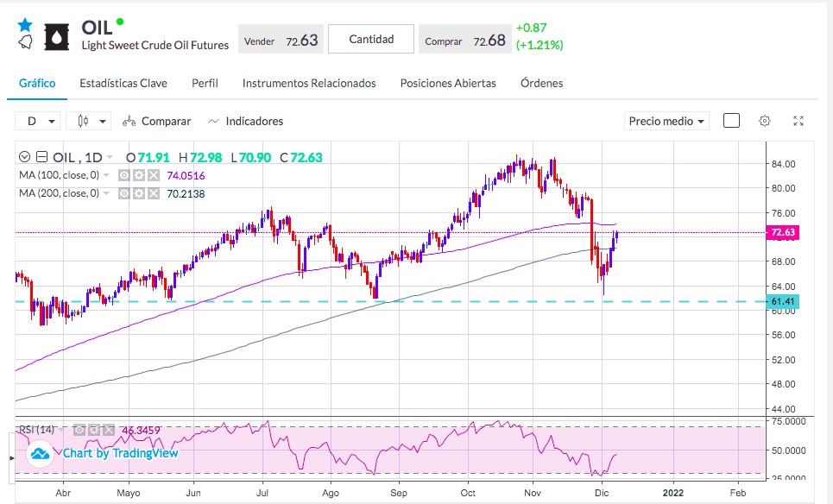This screenshot has height=504, width=833.
Task: Click the MA 200 value 70.2138
Action: pos(186,194)
